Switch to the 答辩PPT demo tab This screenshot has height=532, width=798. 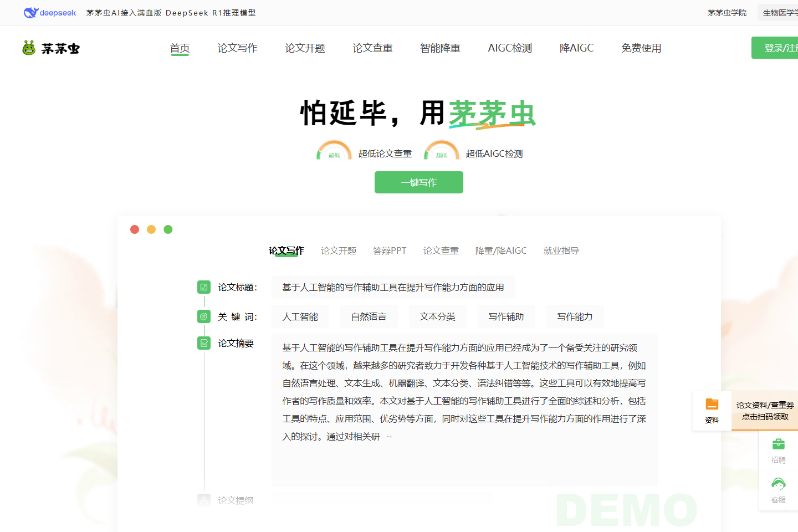[x=390, y=250]
